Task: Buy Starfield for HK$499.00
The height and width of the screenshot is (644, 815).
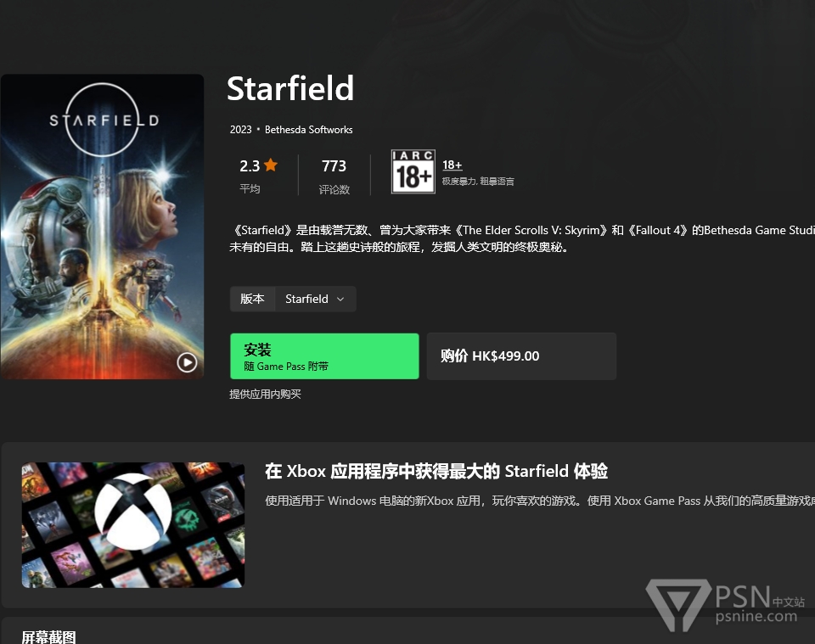Action: (521, 356)
